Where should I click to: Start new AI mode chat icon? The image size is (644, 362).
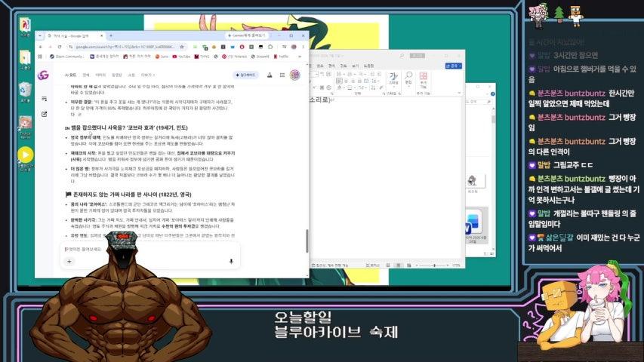[44, 114]
